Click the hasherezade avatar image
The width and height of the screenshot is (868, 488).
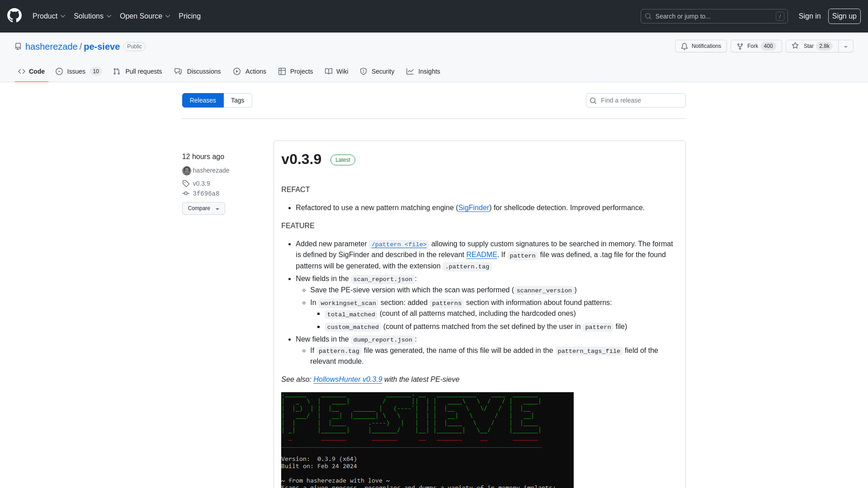pyautogui.click(x=187, y=171)
